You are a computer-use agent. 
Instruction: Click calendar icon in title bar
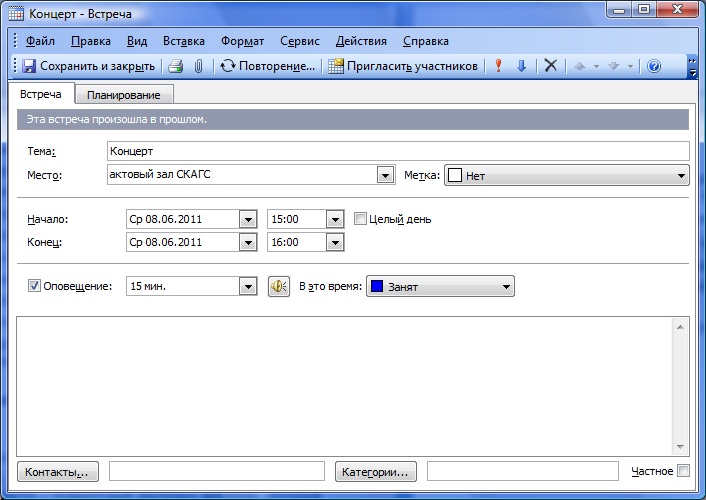click(x=16, y=14)
